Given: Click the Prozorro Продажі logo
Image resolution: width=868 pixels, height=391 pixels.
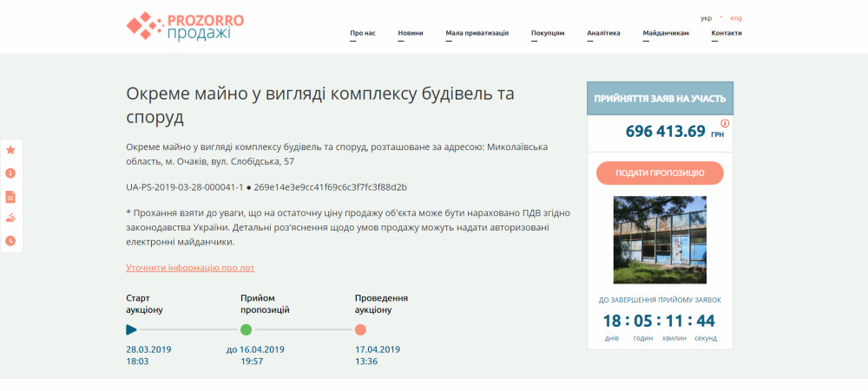Looking at the screenshot, I should tap(185, 26).
